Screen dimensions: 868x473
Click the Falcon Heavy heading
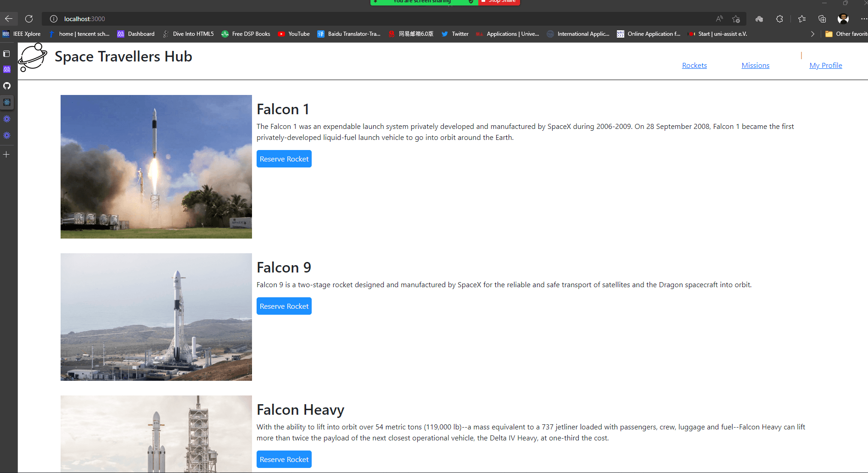(x=300, y=410)
